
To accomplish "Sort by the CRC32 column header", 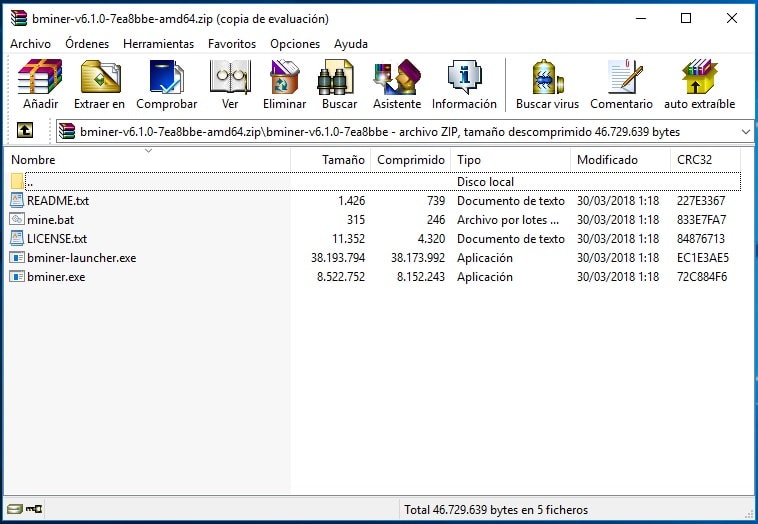I will 705,160.
